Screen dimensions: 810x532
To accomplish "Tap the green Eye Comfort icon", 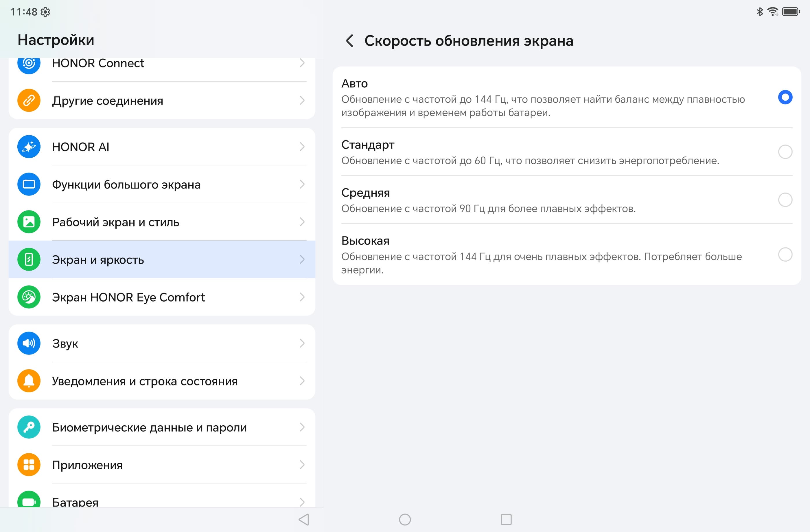I will tap(29, 297).
